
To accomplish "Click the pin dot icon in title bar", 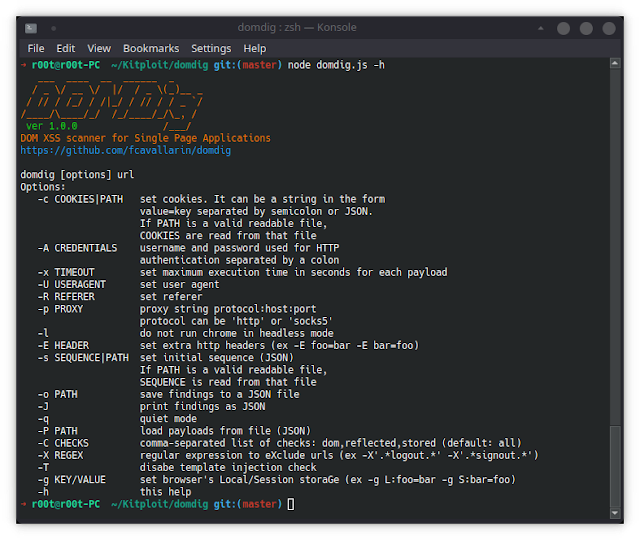I will pos(53,28).
